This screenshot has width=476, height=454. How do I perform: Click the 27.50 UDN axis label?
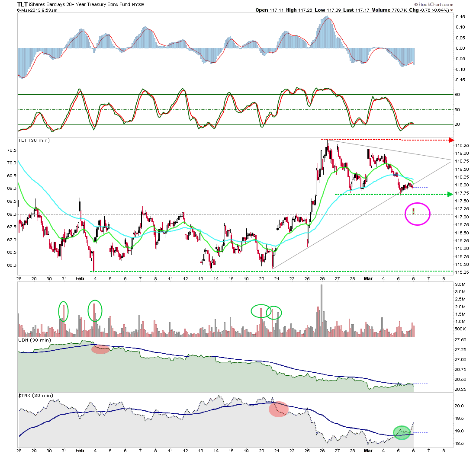[460, 340]
